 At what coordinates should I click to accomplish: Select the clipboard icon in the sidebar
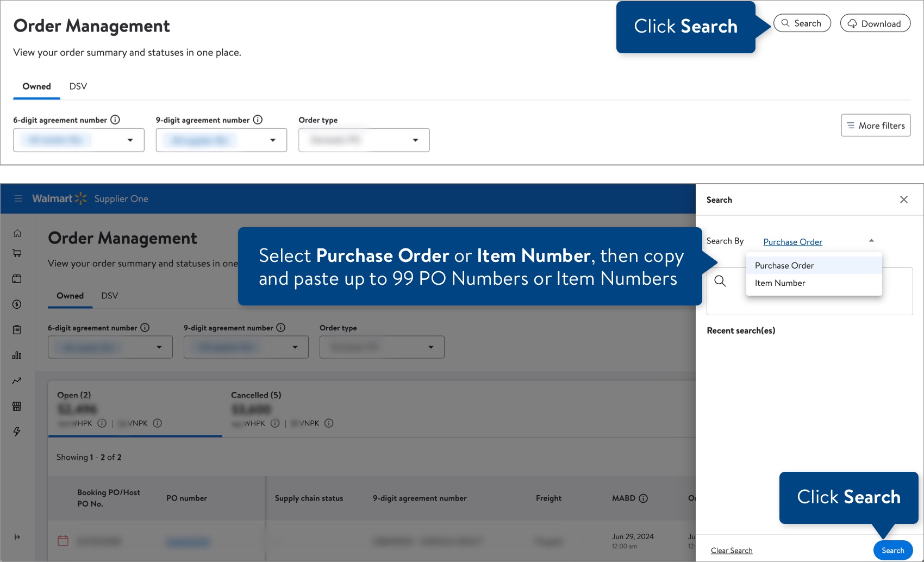17,329
